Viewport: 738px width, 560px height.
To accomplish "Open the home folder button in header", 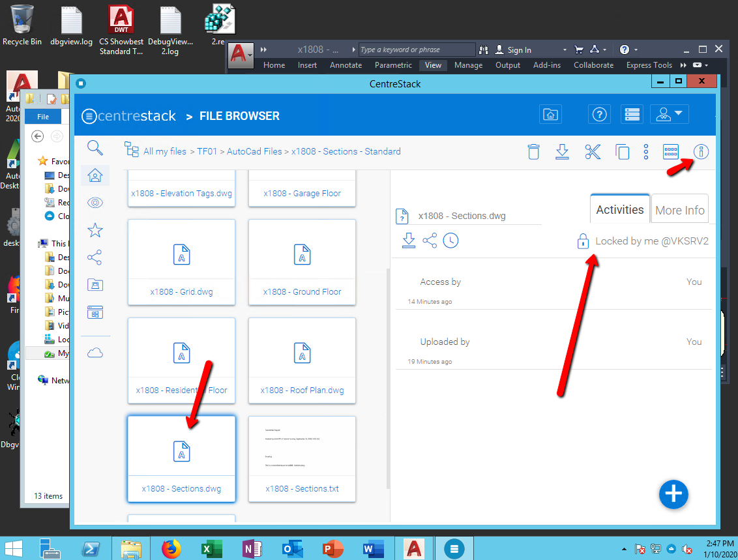I will [550, 114].
